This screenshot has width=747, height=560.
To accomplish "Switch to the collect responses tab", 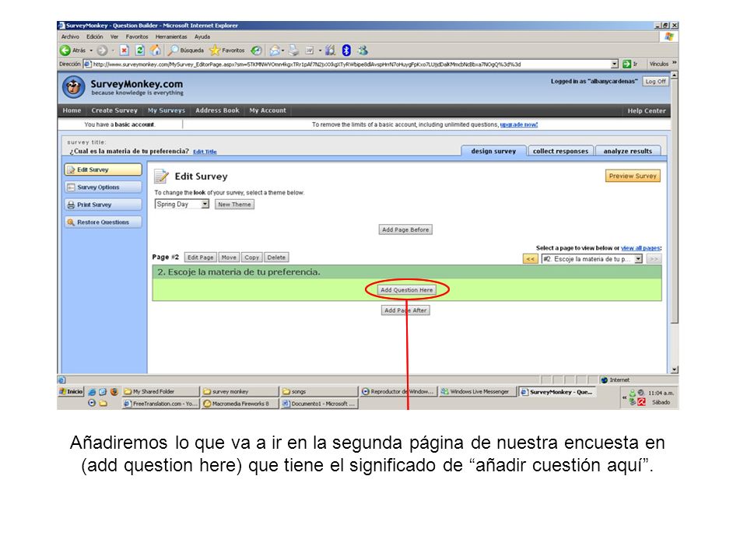I will click(560, 151).
